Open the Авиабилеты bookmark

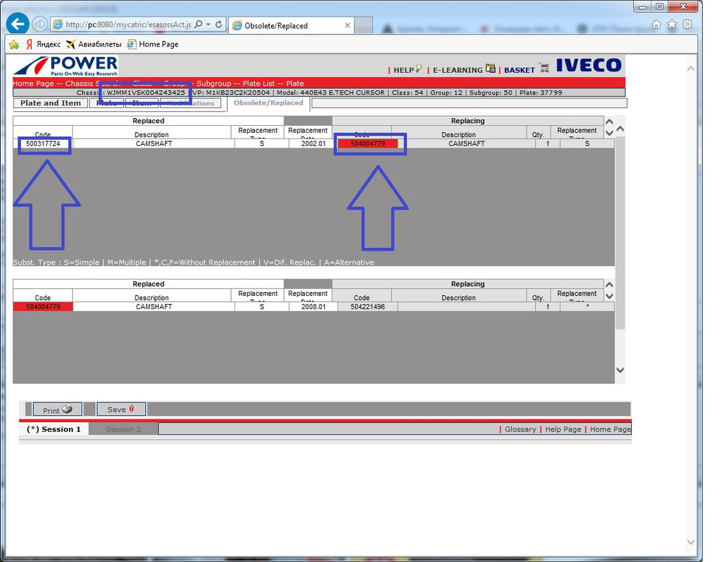[x=93, y=44]
